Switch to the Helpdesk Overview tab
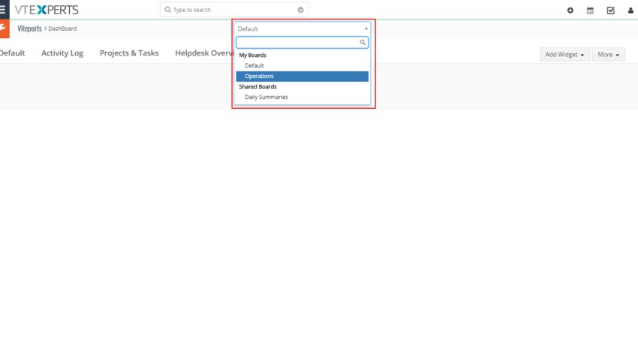This screenshot has width=638, height=364. tap(203, 53)
